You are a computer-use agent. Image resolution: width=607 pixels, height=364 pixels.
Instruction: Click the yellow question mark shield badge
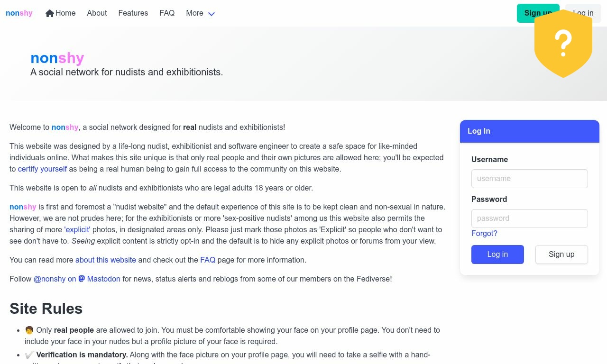(563, 44)
